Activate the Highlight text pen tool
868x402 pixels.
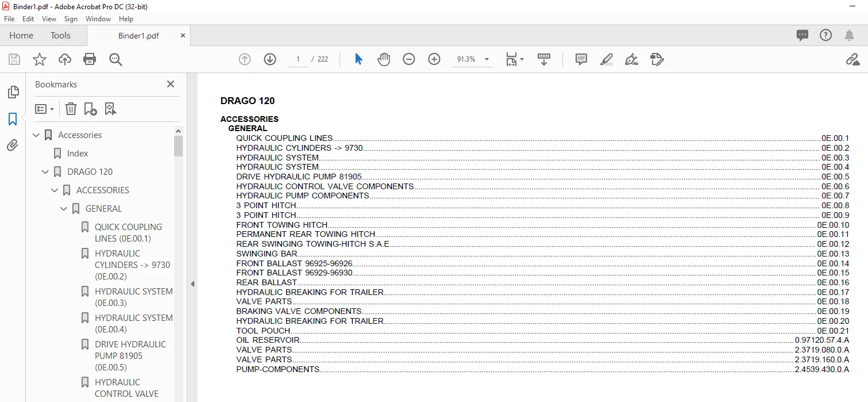tap(607, 59)
